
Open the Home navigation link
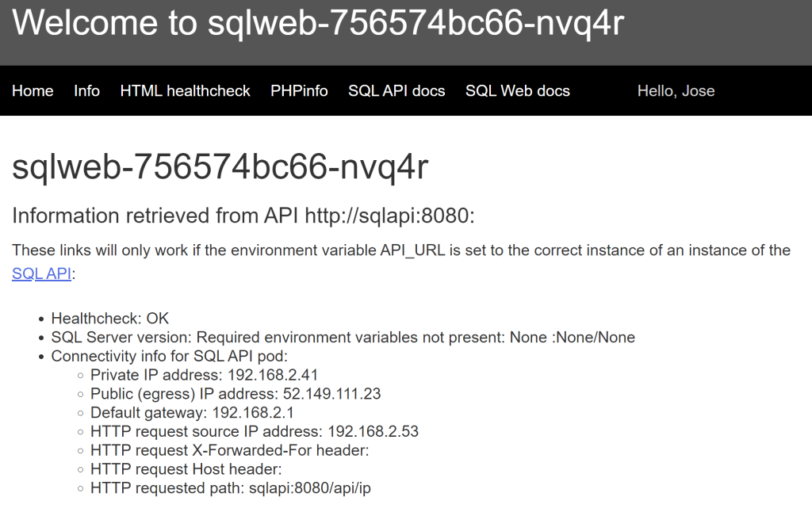pyautogui.click(x=33, y=91)
